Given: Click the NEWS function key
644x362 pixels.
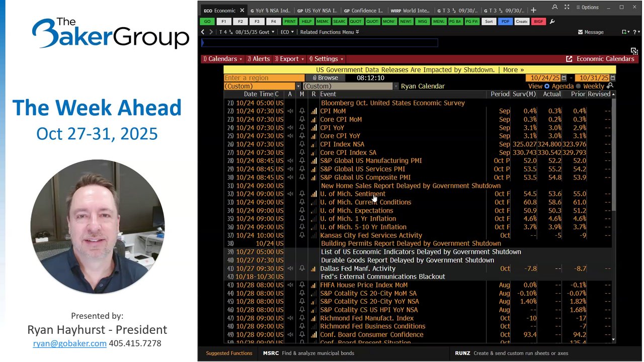Looking at the screenshot, I should coord(406,22).
